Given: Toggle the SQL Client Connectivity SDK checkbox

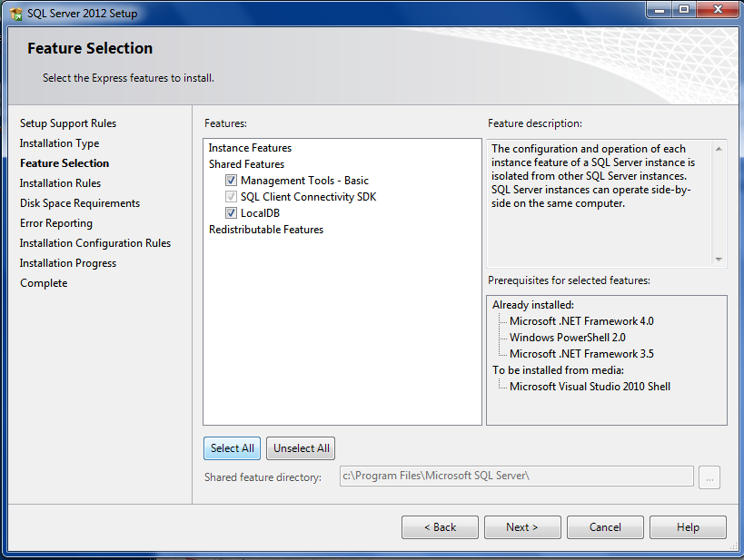Looking at the screenshot, I should coord(231,197).
